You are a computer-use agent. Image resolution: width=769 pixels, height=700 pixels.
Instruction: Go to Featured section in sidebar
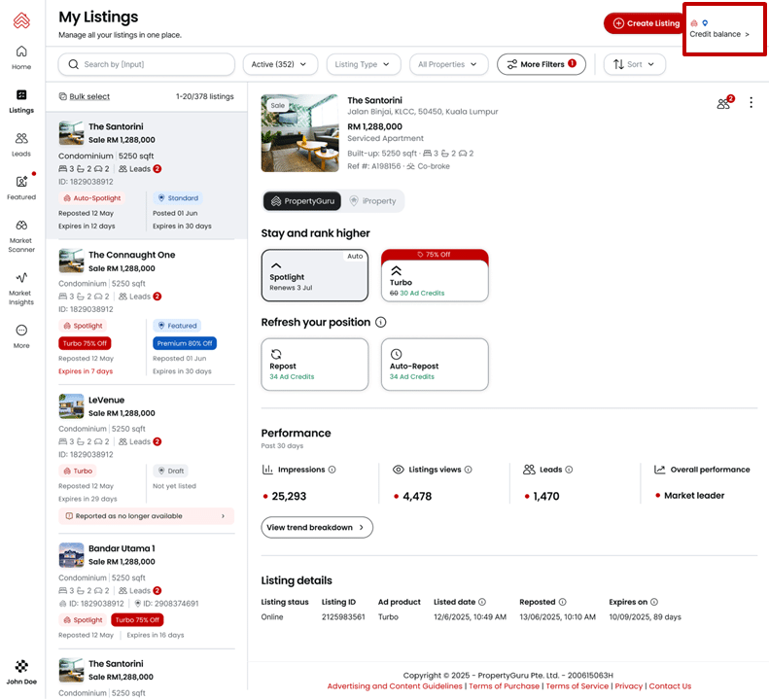pos(21,187)
